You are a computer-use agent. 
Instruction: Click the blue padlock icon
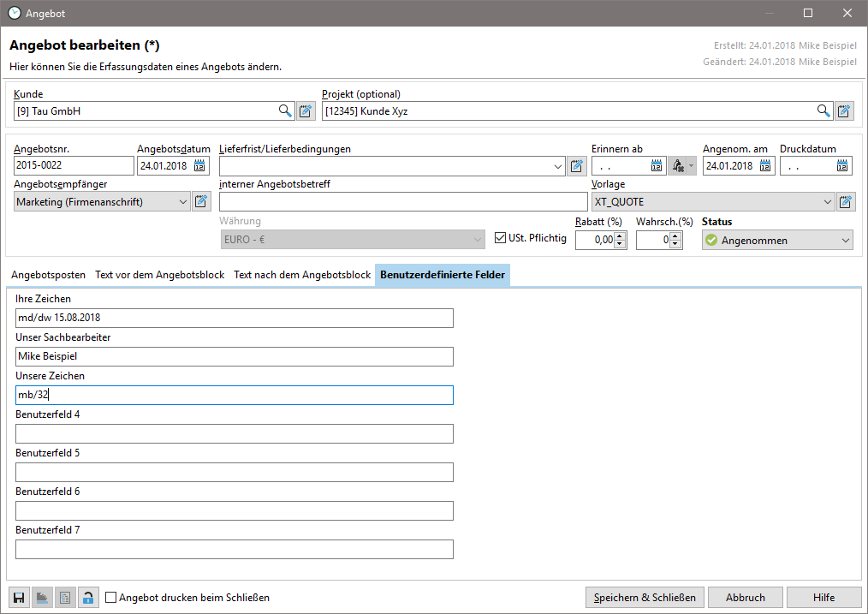pos(88,598)
